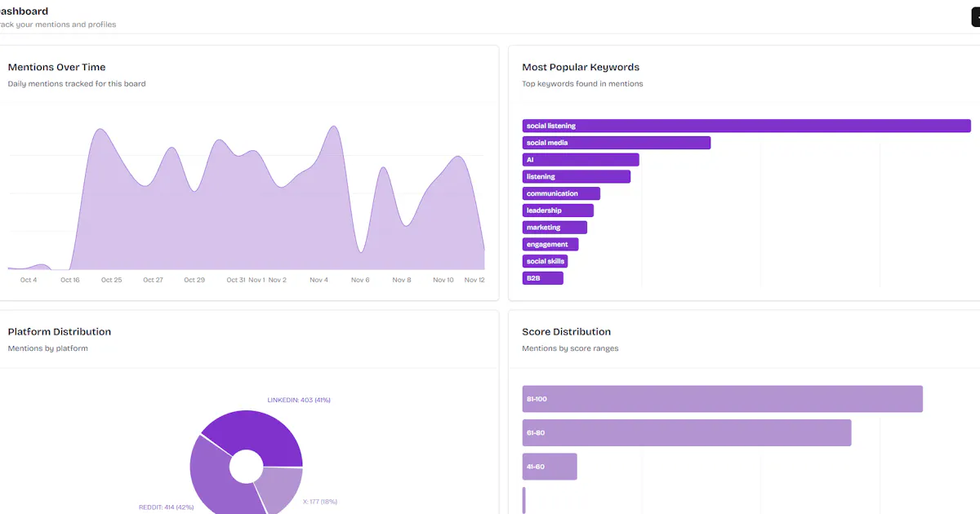This screenshot has height=514, width=980.
Task: Click the "Mentions by platform" subtitle
Action: (47, 348)
